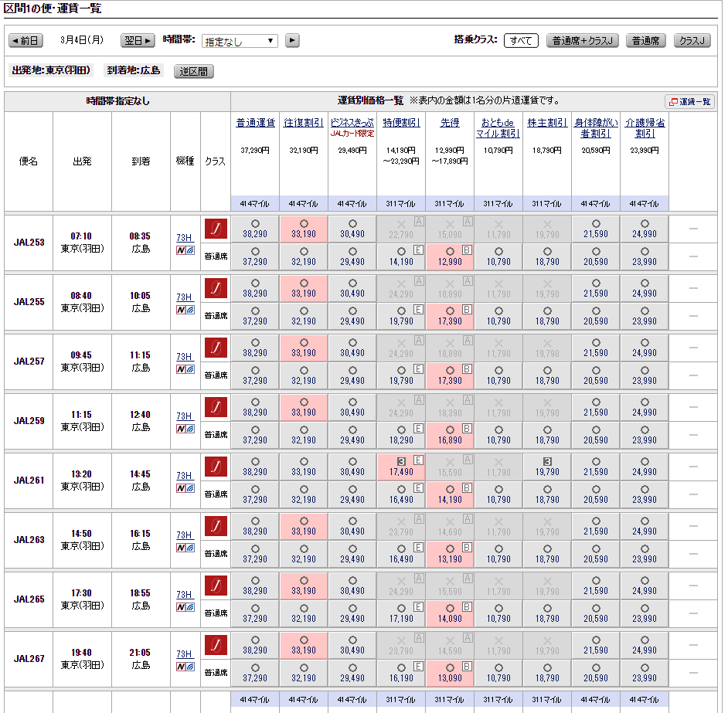
Task: Select JAL255 普通席 特便割引 19,790 fare
Action: point(401,316)
